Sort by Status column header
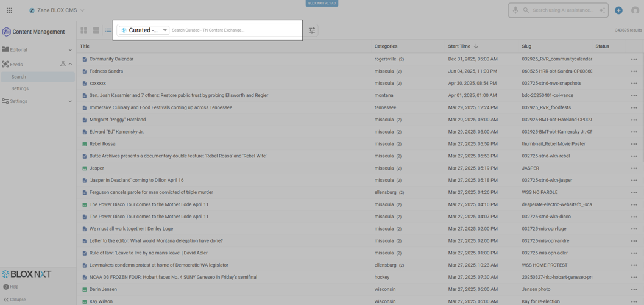 click(602, 46)
